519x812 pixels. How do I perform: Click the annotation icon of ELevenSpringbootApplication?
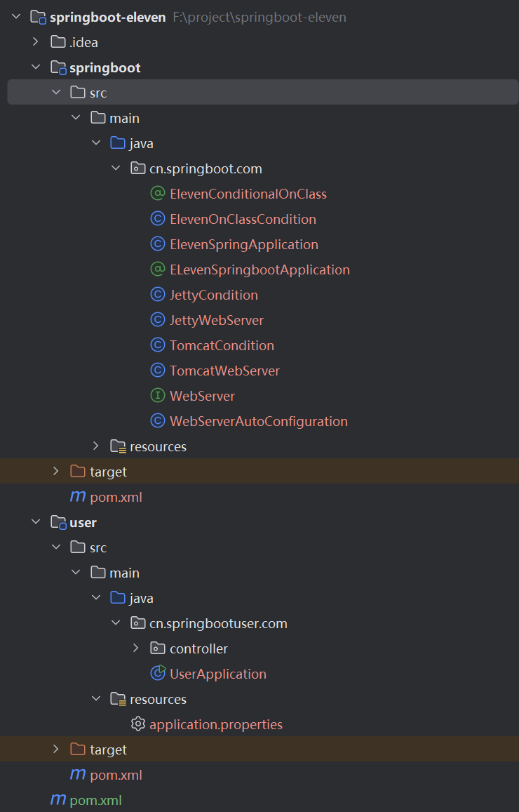coord(157,269)
